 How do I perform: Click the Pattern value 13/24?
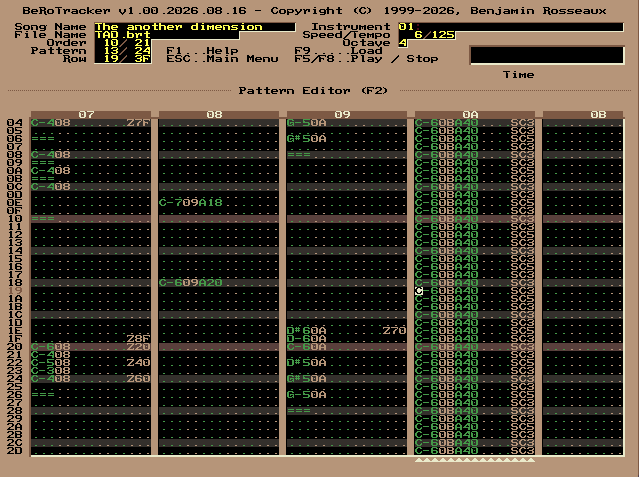tap(123, 51)
